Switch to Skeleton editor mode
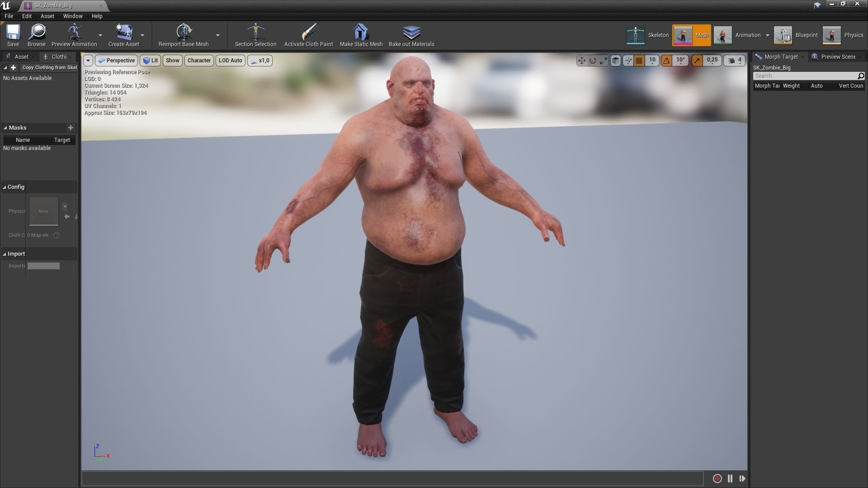This screenshot has height=488, width=868. tap(647, 35)
